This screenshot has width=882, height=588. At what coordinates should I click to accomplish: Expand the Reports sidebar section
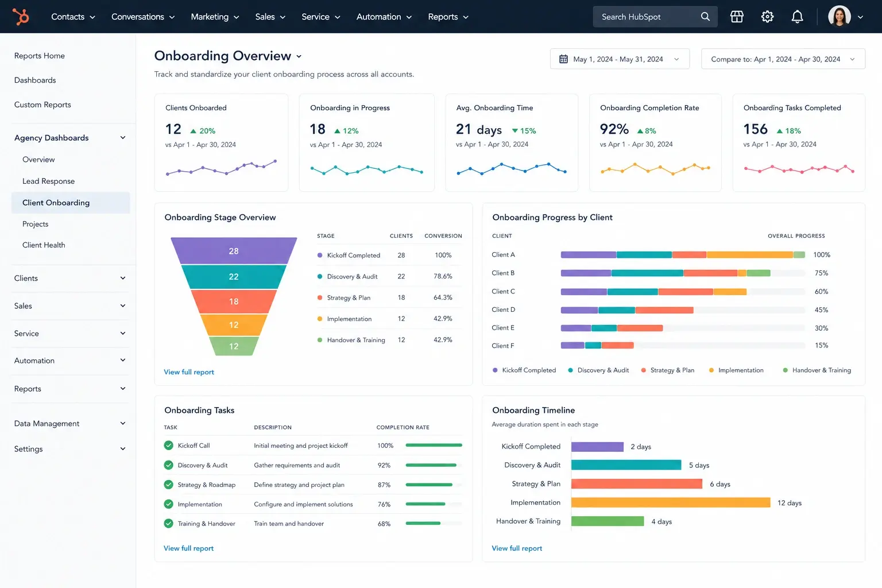[x=123, y=389]
